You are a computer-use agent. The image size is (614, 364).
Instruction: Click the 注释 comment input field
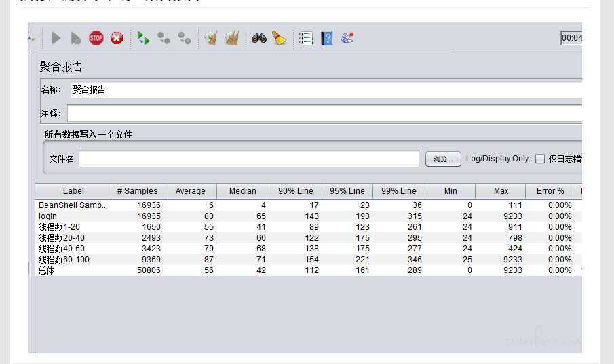pyautogui.click(x=324, y=113)
